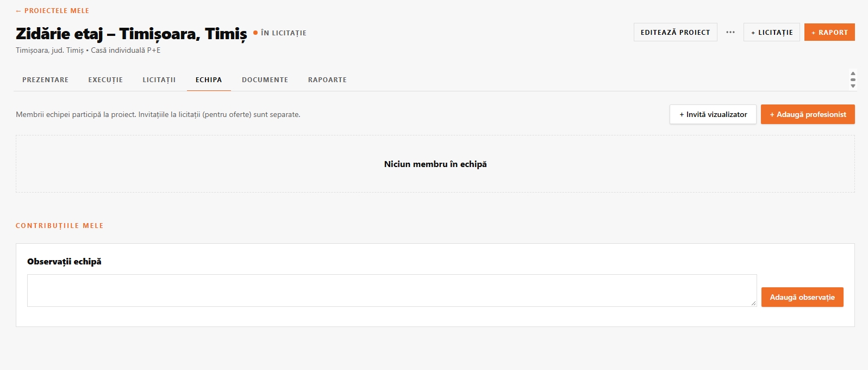
Task: Submit with the Adaugă observație button
Action: (x=802, y=297)
